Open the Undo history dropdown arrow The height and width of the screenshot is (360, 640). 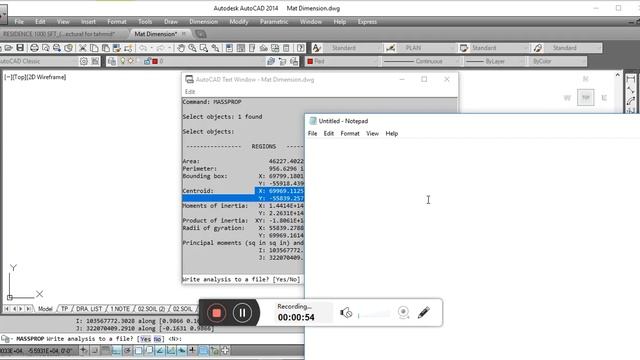(151, 48)
